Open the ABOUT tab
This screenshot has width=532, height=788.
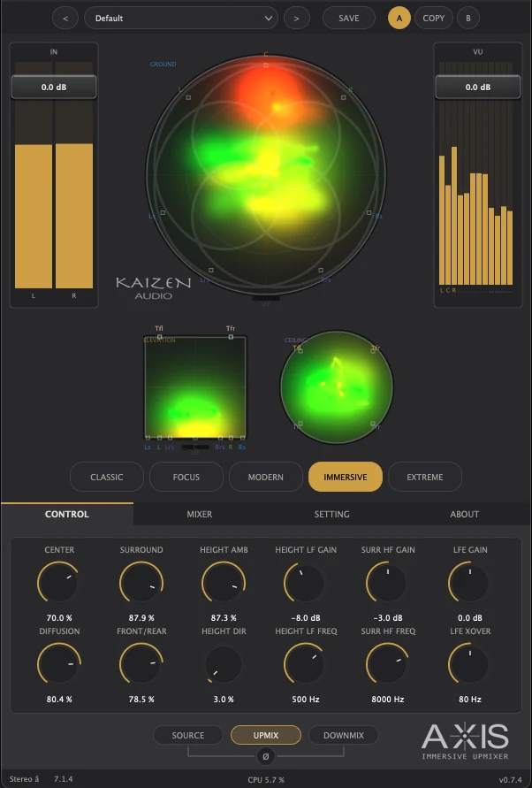(465, 514)
